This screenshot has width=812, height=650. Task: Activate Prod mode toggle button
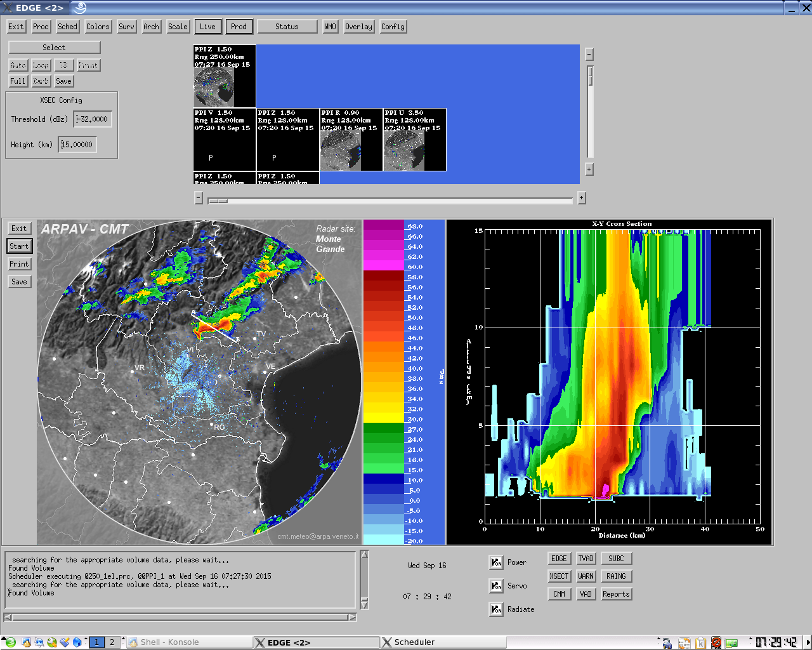239,27
